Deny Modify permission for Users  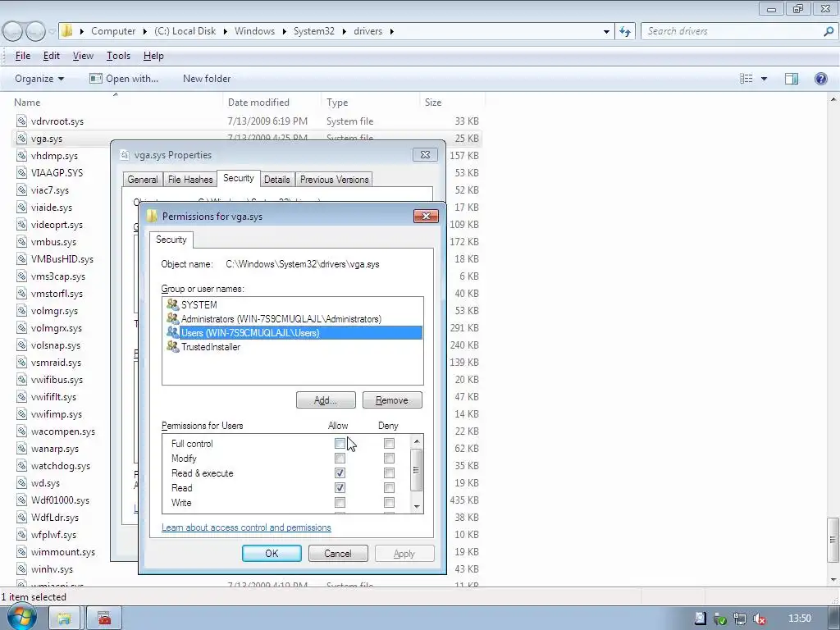[389, 458]
